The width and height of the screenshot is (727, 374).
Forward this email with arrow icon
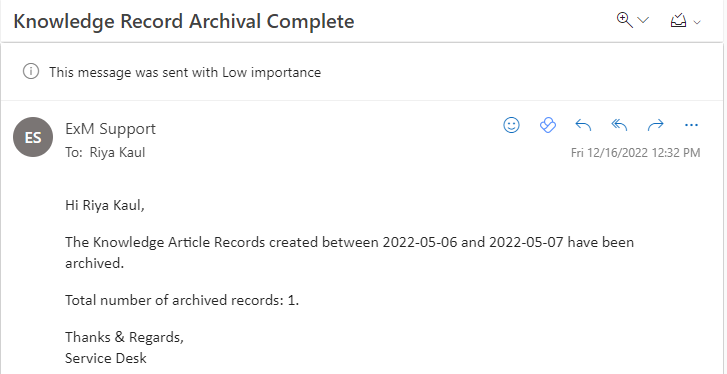pyautogui.click(x=655, y=125)
